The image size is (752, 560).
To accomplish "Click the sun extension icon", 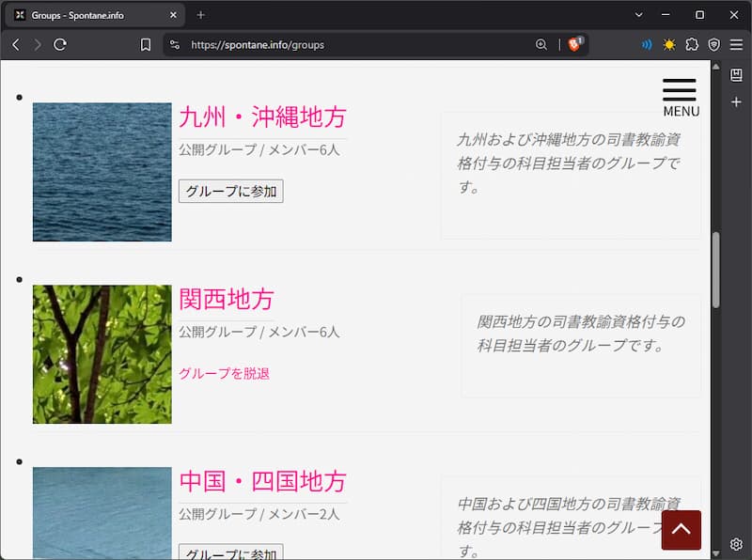I will (669, 44).
